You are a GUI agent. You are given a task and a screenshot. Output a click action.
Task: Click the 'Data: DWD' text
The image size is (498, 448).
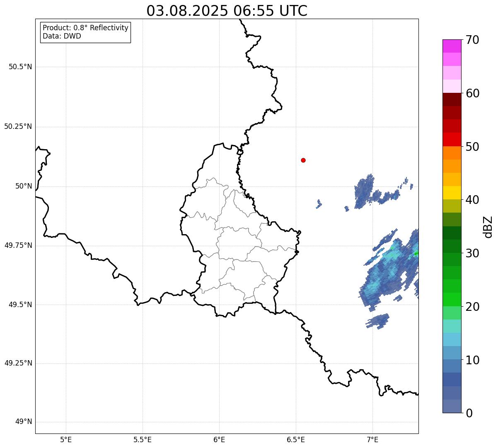[x=62, y=36]
